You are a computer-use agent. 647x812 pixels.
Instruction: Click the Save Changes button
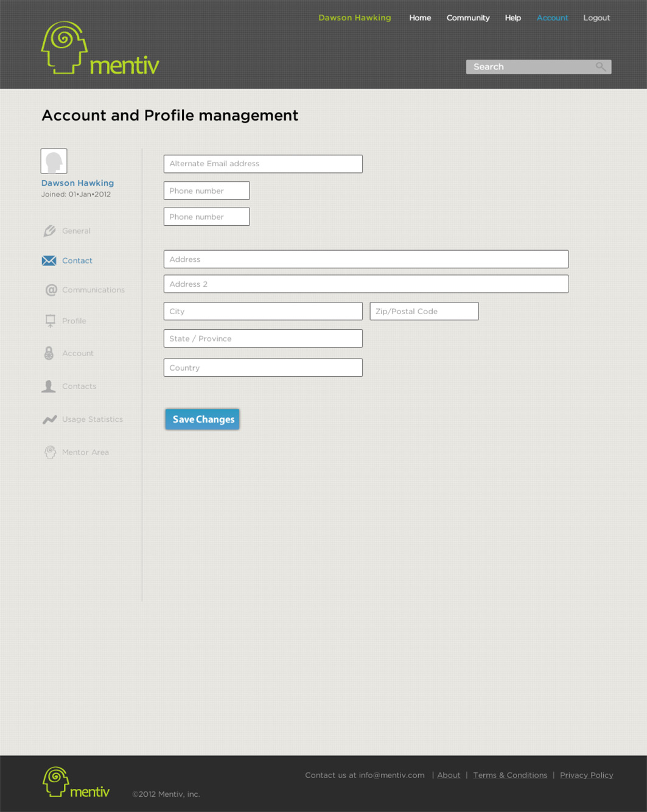click(x=202, y=419)
